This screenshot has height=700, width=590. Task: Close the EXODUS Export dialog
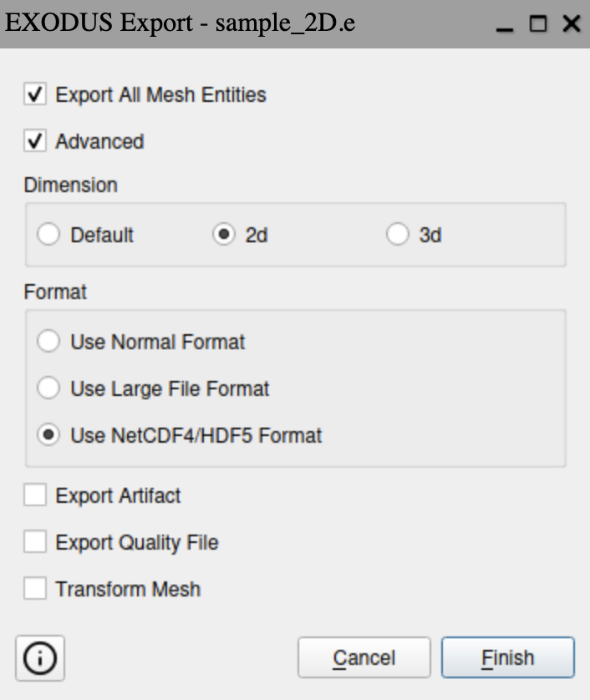[x=572, y=24]
